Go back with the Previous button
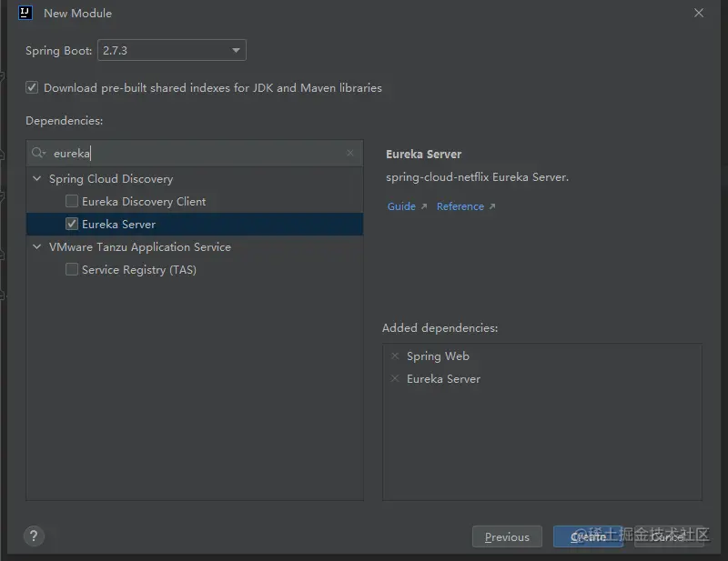 [507, 536]
